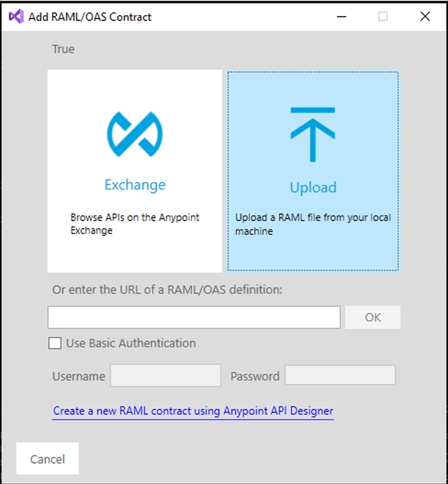Click the Visual Studio icon in title bar
Screen dimensions: 448x484
[15, 17]
